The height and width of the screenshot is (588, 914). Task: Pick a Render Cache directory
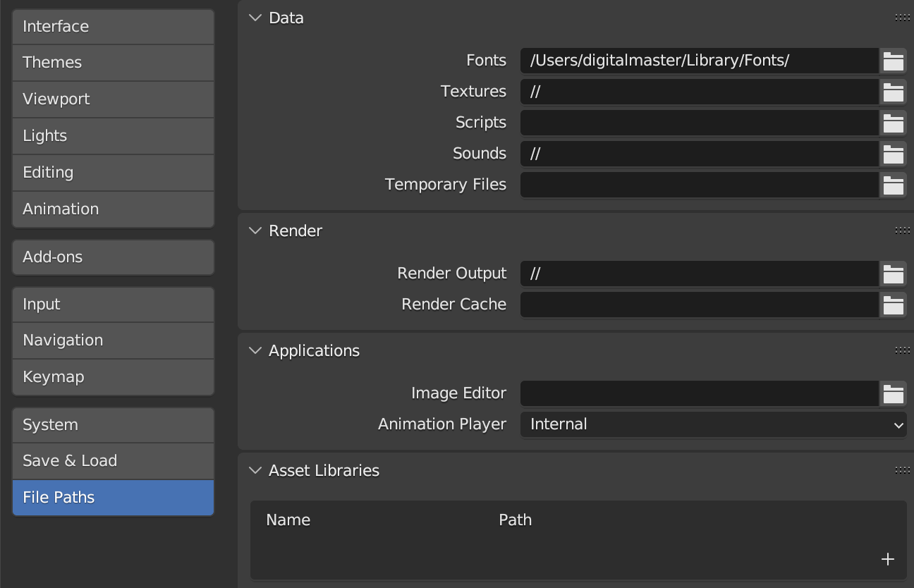pos(893,305)
